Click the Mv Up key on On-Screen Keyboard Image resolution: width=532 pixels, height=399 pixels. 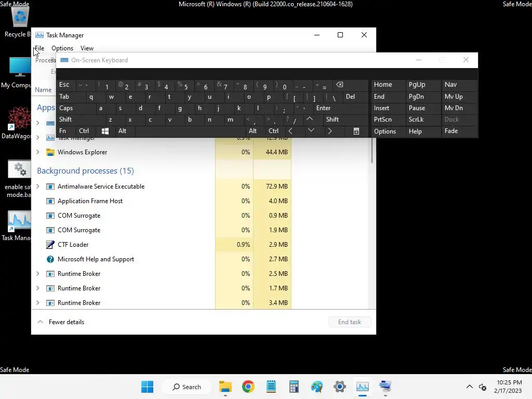459,97
